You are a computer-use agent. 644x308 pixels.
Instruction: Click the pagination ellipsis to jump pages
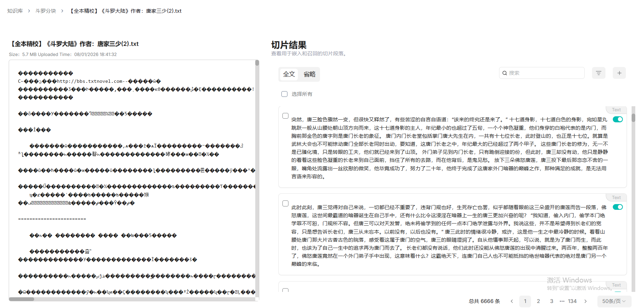click(x=562, y=301)
